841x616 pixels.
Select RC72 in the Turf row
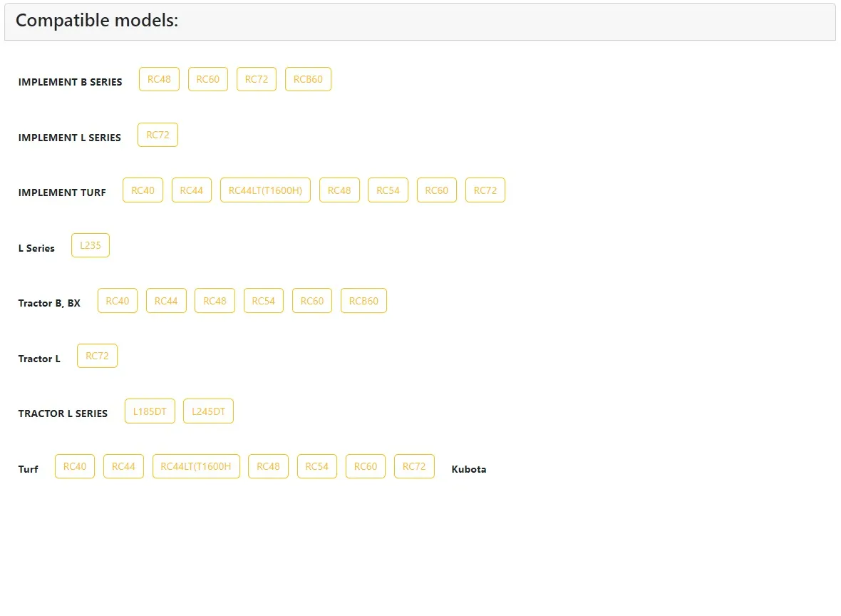click(414, 466)
